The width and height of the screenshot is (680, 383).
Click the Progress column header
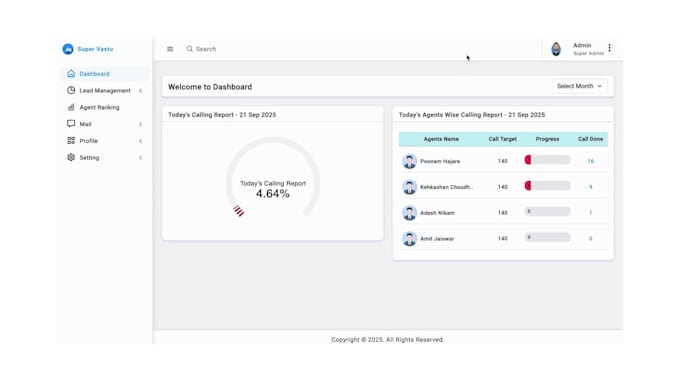pos(547,139)
